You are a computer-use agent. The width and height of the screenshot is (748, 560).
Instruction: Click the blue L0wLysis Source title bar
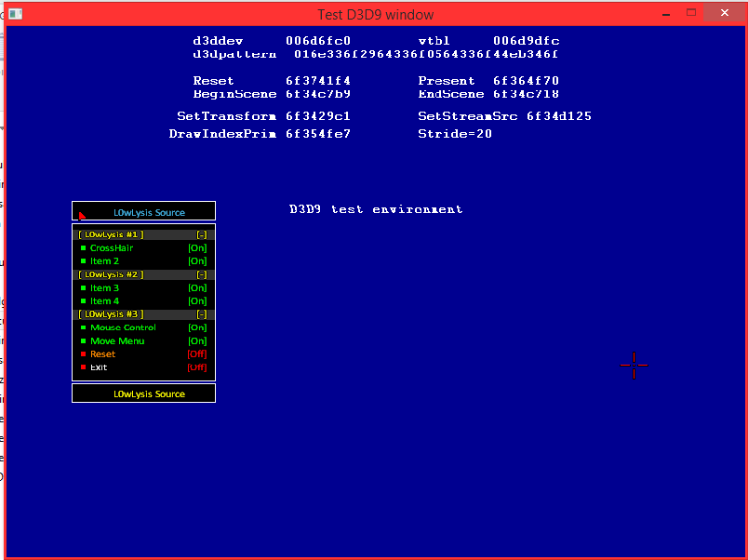[143, 211]
